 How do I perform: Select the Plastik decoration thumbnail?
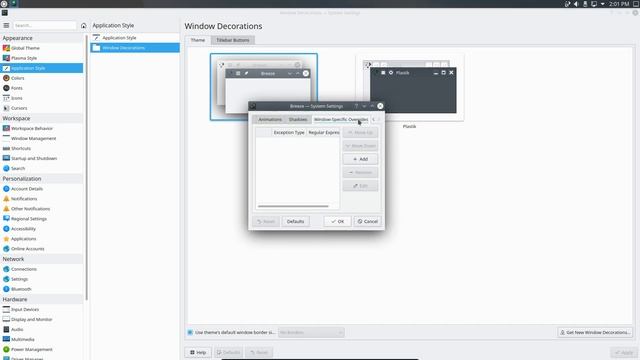[409, 87]
